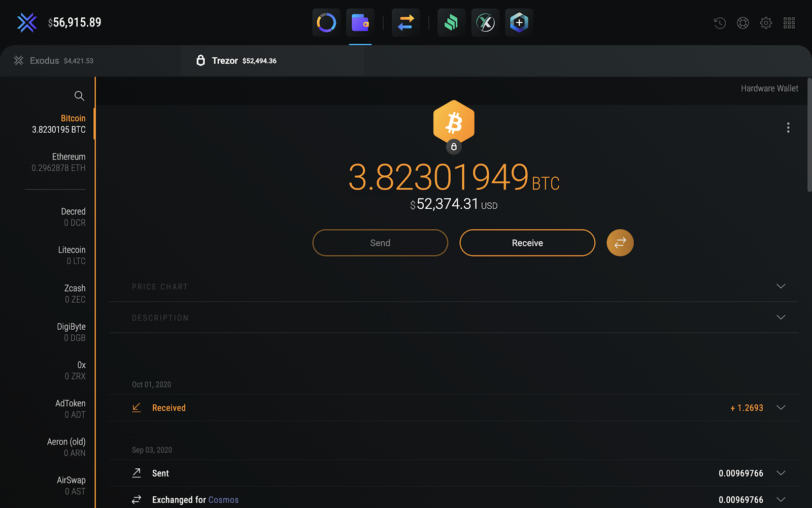812x508 pixels.
Task: Select Bitcoin in the asset list
Action: click(59, 124)
